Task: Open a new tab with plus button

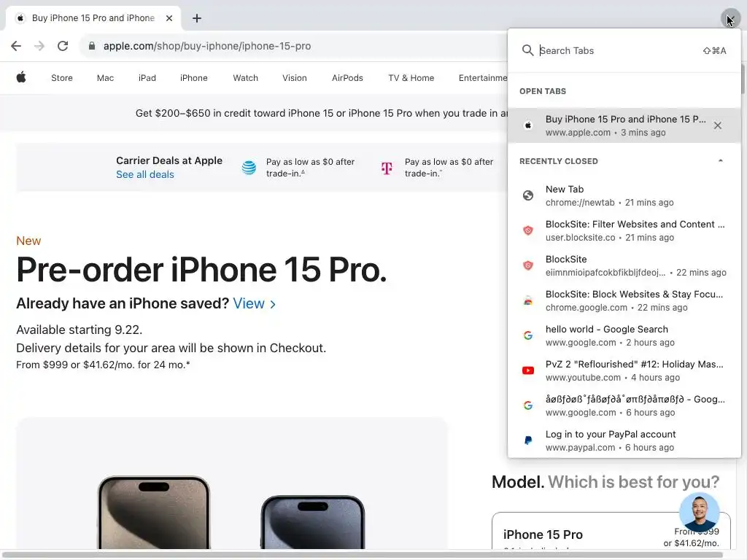Action: 197,18
